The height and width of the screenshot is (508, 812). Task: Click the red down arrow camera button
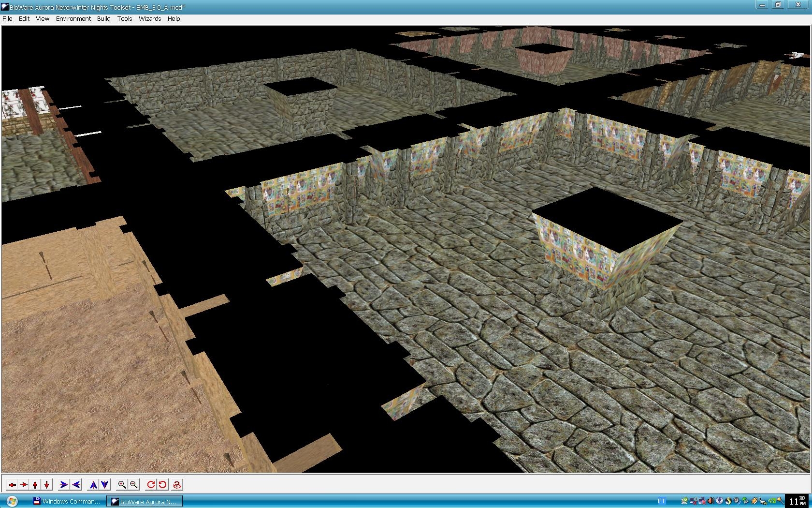46,484
